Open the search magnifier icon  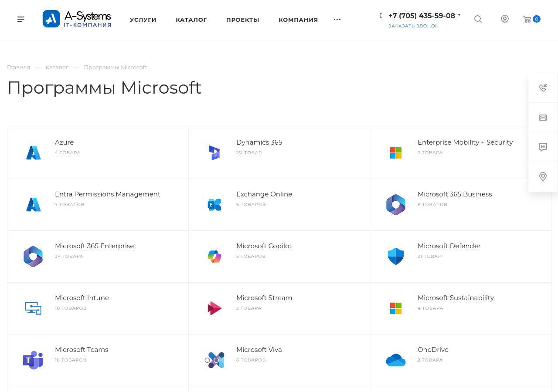tap(478, 19)
